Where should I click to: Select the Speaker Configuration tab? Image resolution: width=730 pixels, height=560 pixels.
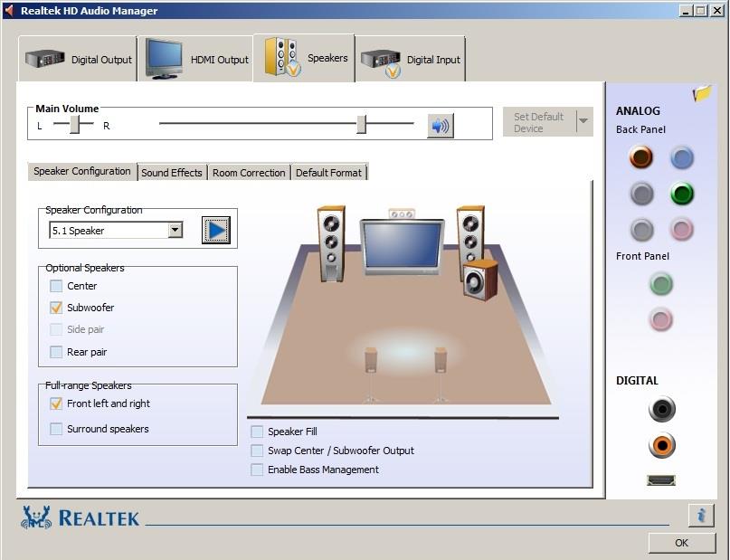82,171
